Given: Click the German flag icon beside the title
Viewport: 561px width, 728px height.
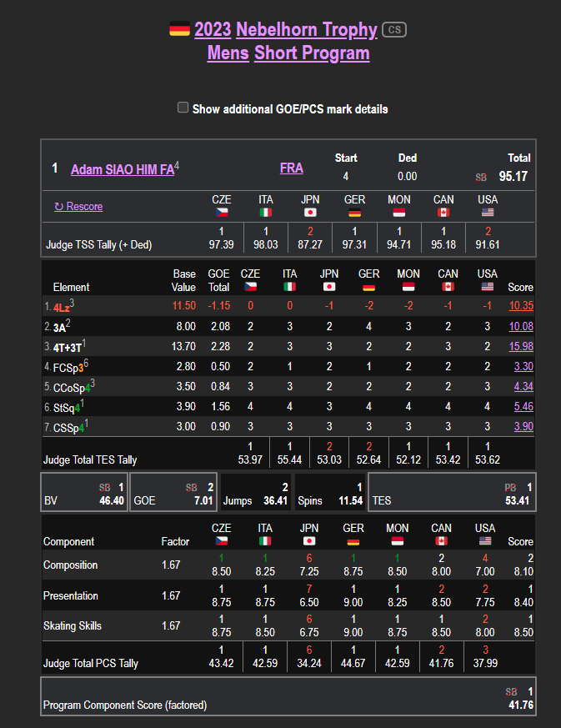Looking at the screenshot, I should [x=179, y=29].
